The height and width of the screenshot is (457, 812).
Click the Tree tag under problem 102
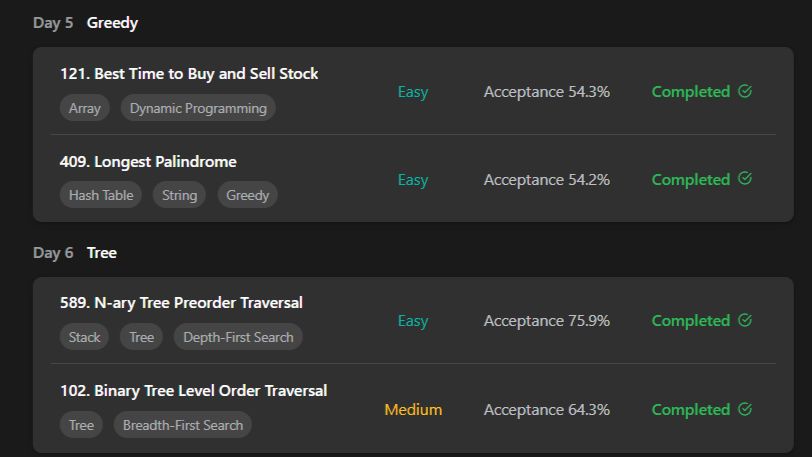tap(81, 425)
